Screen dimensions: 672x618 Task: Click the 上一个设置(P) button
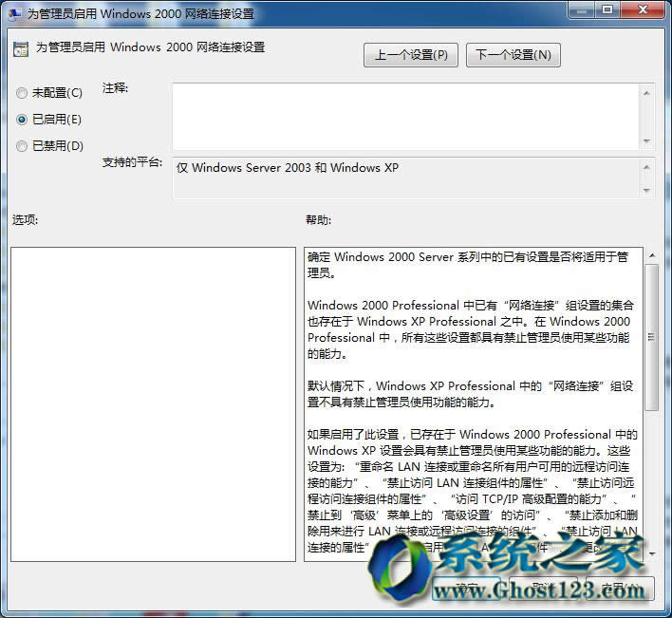(411, 55)
